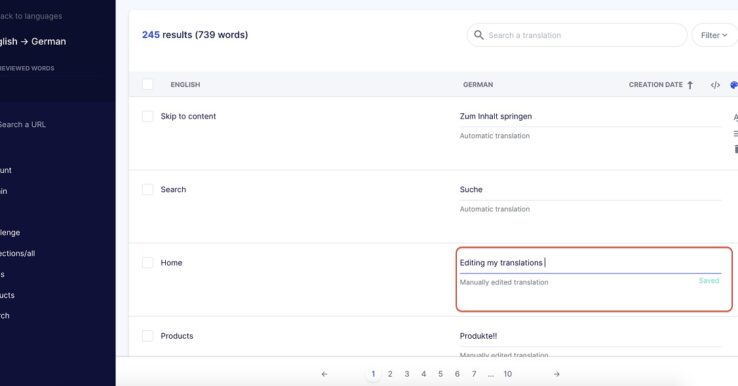
Task: Click the English source text 'Skip to content'
Action: click(x=188, y=116)
